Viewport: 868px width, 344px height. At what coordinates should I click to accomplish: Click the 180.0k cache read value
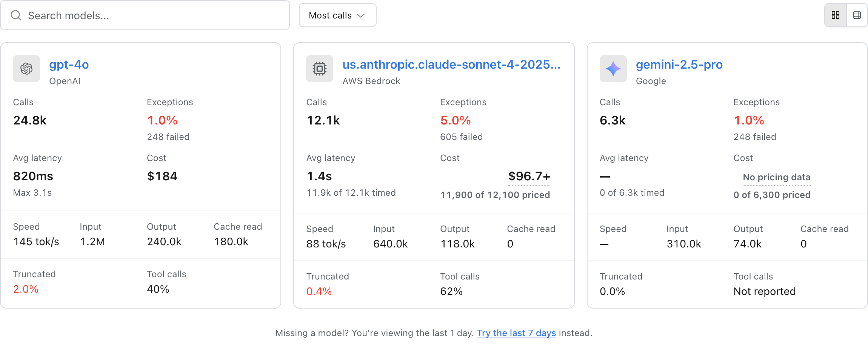[x=231, y=242]
